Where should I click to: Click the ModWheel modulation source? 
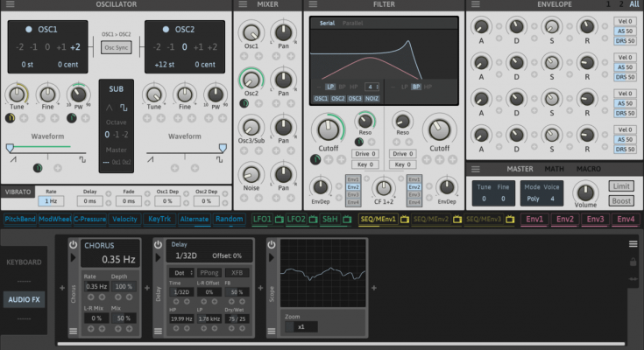click(x=55, y=219)
